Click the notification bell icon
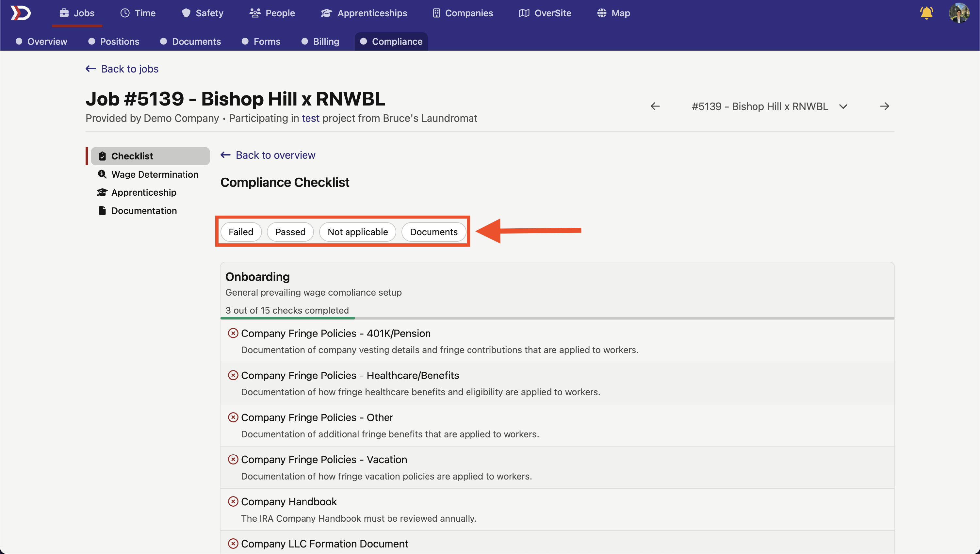 [926, 13]
